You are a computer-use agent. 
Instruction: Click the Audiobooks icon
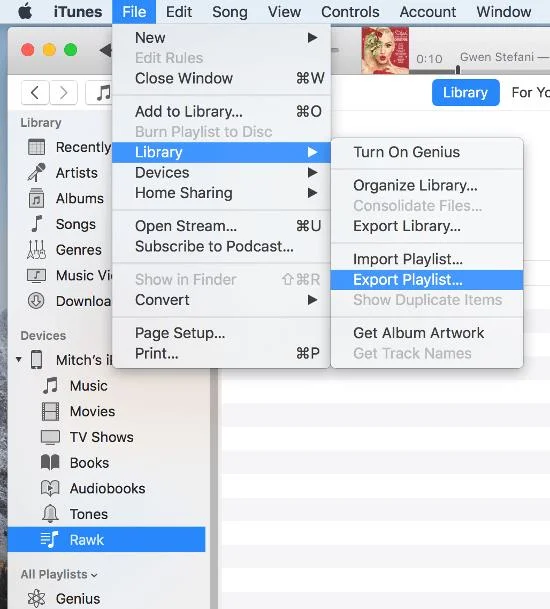click(50, 488)
